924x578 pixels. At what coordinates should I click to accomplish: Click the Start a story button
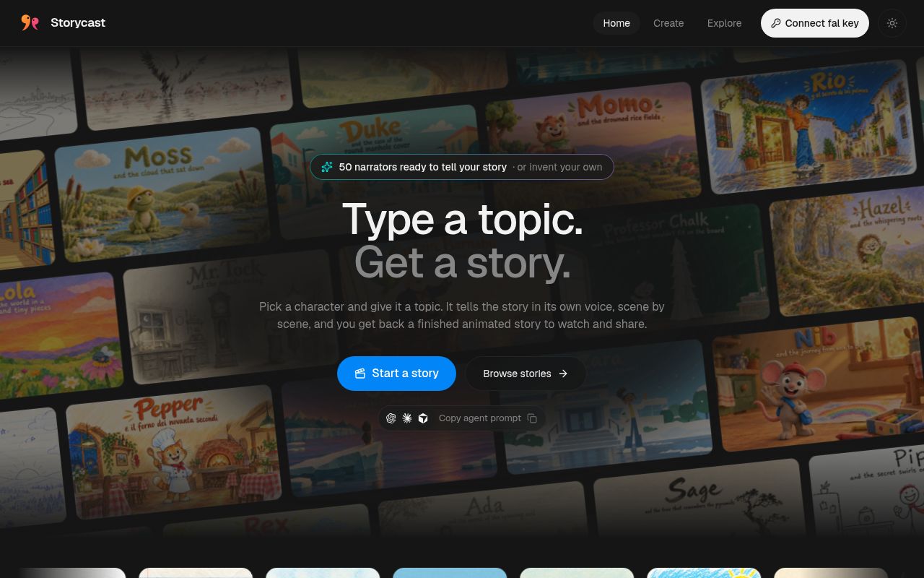click(x=396, y=374)
